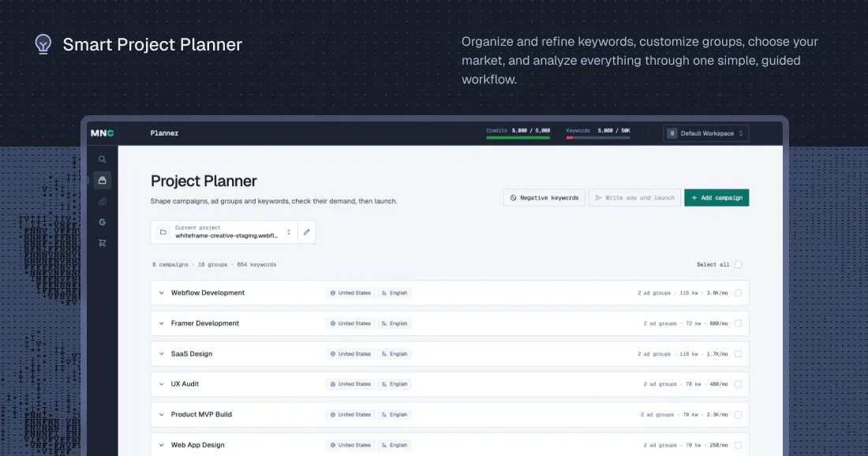This screenshot has height=456, width=868.
Task: Click the Credits usage progress bar
Action: tap(518, 137)
